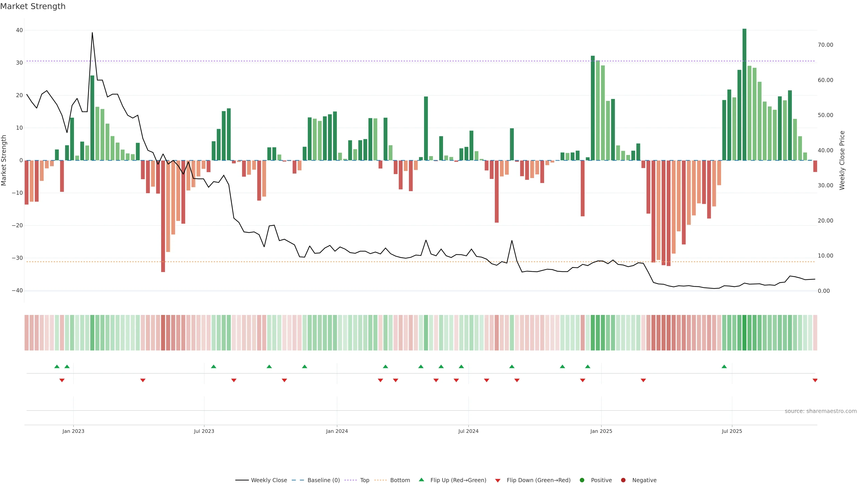Click Flip Down red triangle legend icon

pyautogui.click(x=498, y=481)
